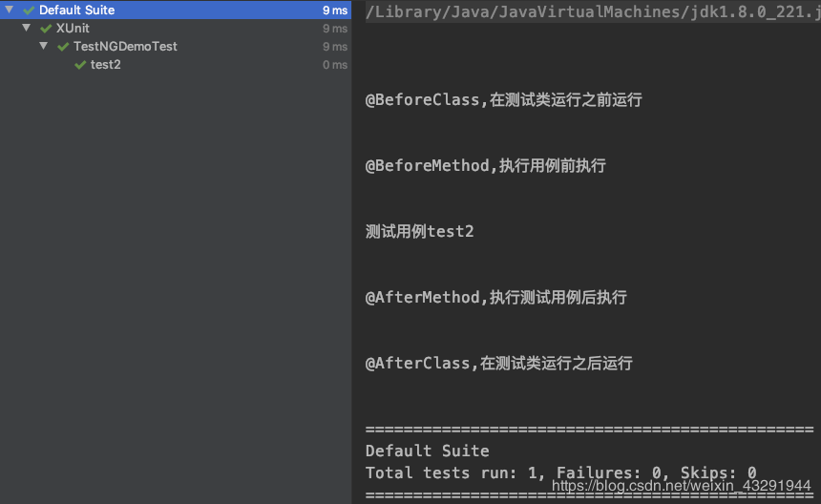Click the @BeforeMethod console output line
The image size is (821, 504).
[485, 165]
